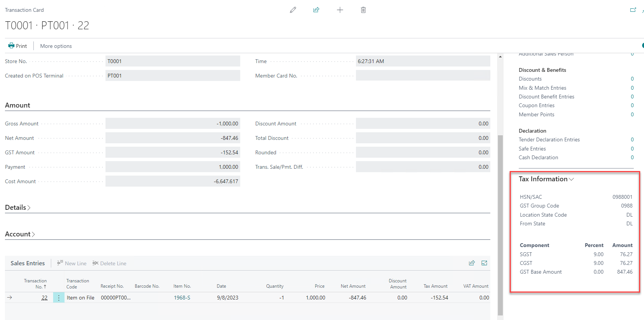Click the delete trash icon
Screen dimensions: 644x320
click(x=363, y=10)
